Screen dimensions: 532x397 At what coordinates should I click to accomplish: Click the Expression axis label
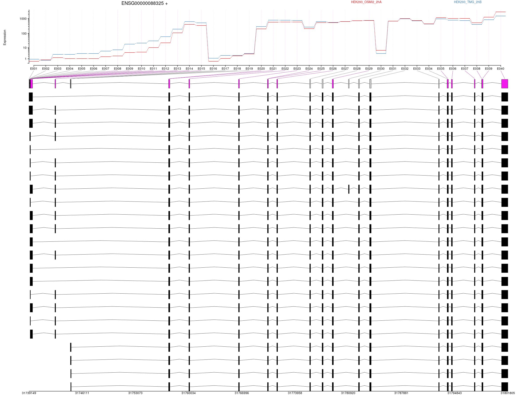click(x=5, y=38)
